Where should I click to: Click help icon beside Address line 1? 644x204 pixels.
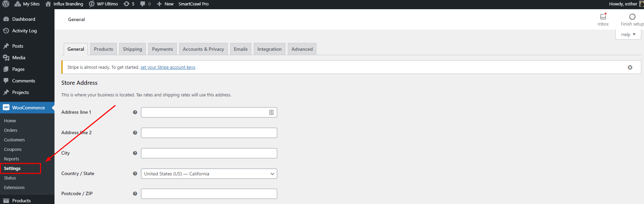click(135, 112)
